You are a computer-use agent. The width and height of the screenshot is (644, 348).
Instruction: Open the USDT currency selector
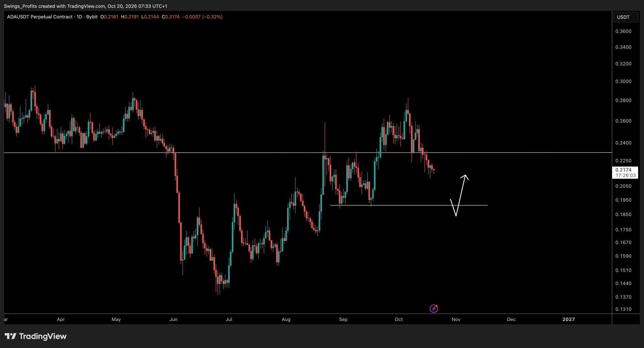pos(625,17)
